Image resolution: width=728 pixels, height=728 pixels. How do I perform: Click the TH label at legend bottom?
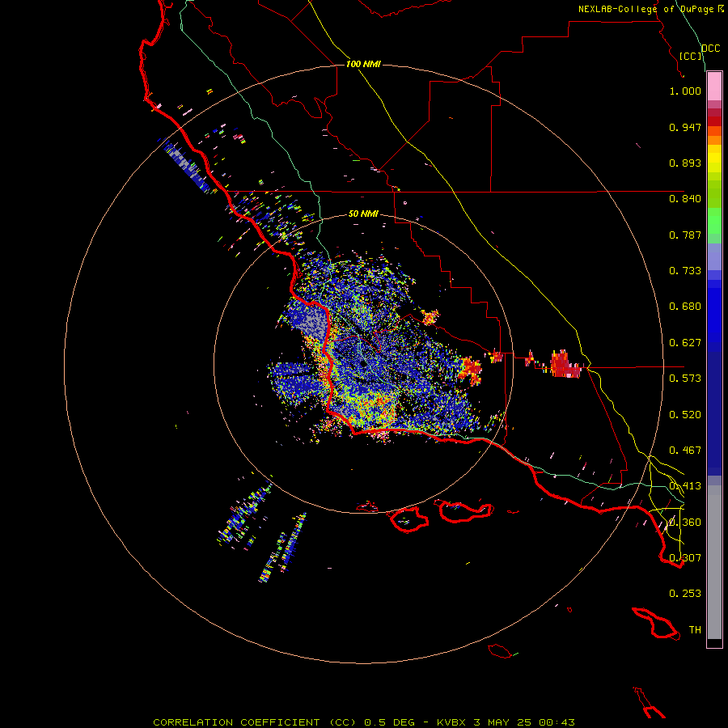pyautogui.click(x=695, y=630)
